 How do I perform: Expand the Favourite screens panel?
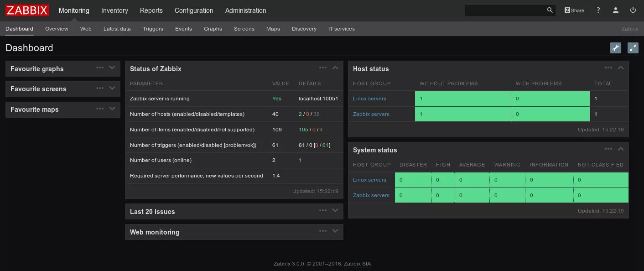112,89
